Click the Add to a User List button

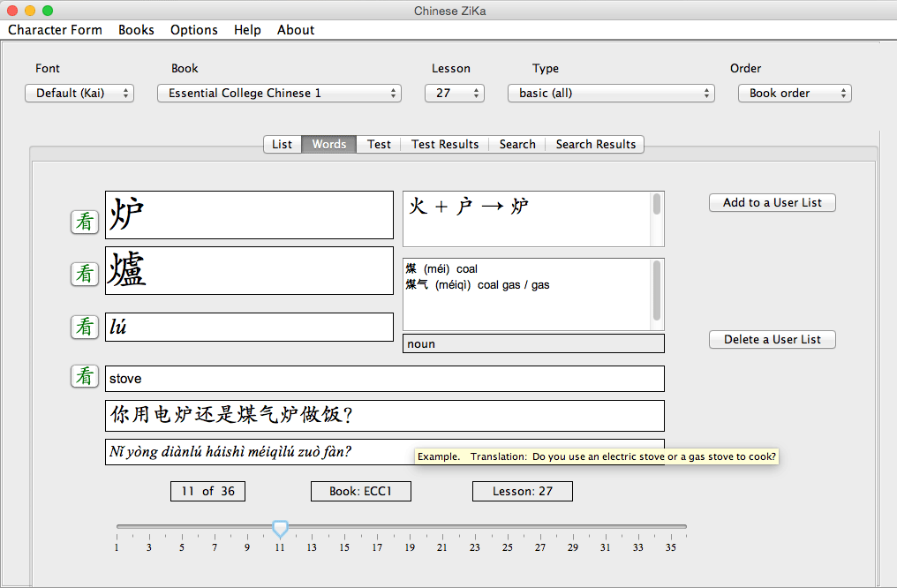click(x=772, y=203)
